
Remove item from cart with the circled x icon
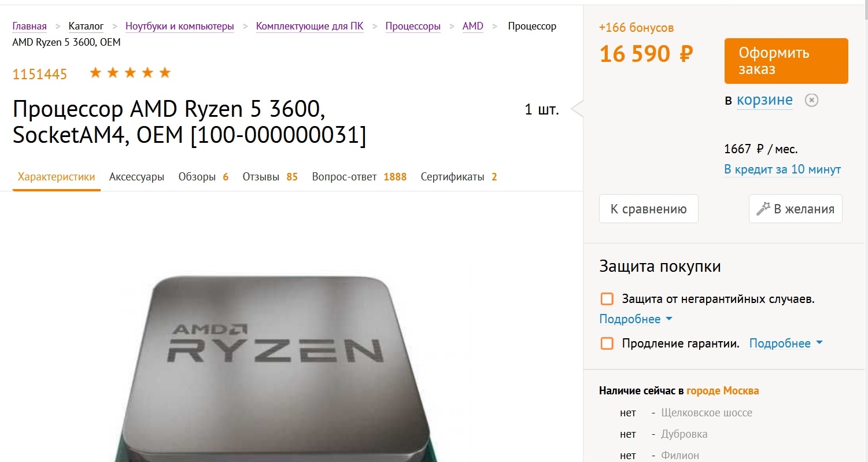tap(811, 101)
